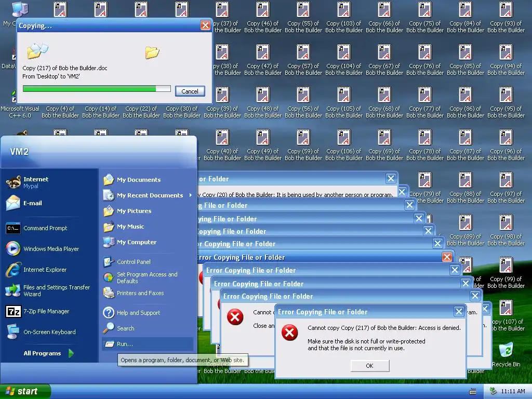Click the Start button
532x399 pixels.
25,391
